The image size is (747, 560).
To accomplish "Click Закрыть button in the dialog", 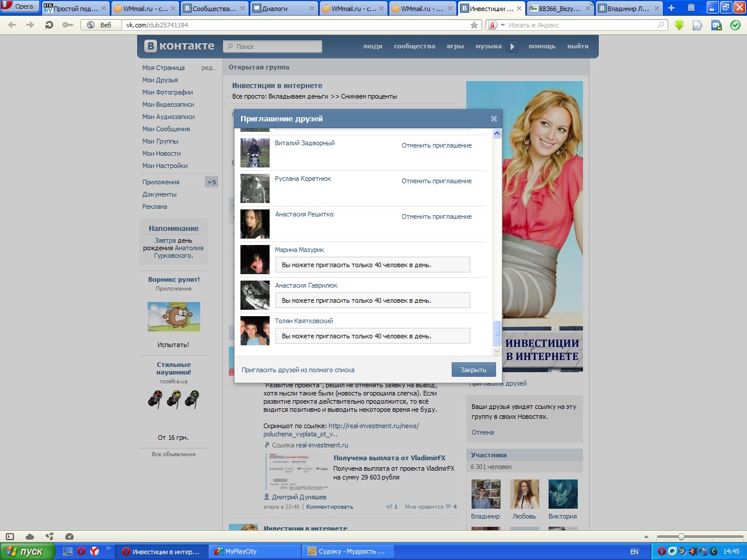I will (x=473, y=370).
